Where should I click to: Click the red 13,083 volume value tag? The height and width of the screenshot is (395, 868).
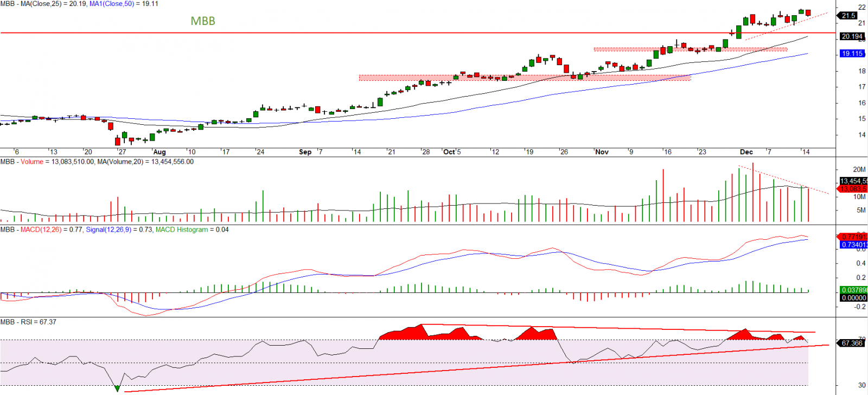pos(852,189)
